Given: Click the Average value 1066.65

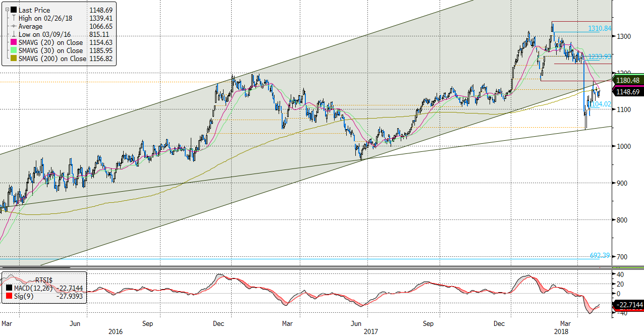Looking at the screenshot, I should click(101, 26).
